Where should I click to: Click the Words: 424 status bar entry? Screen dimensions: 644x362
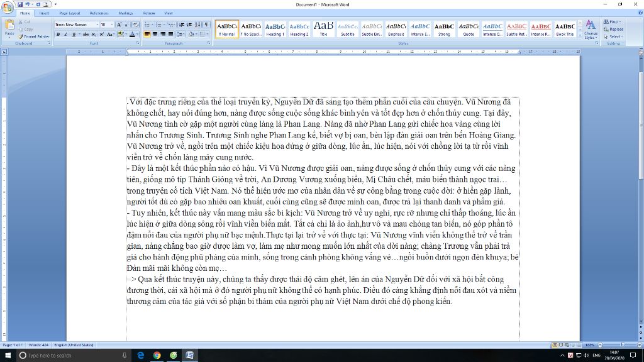click(x=38, y=345)
